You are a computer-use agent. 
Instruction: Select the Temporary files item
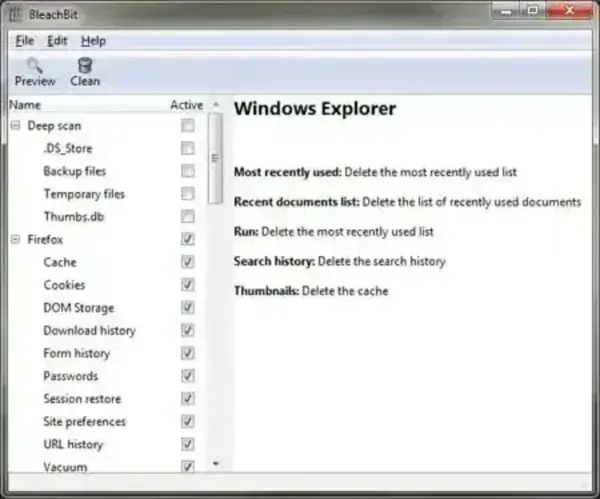[84, 194]
